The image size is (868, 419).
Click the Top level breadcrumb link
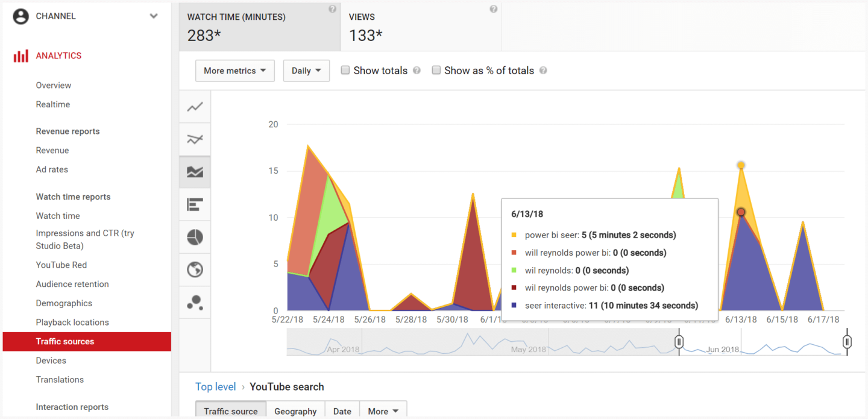215,386
